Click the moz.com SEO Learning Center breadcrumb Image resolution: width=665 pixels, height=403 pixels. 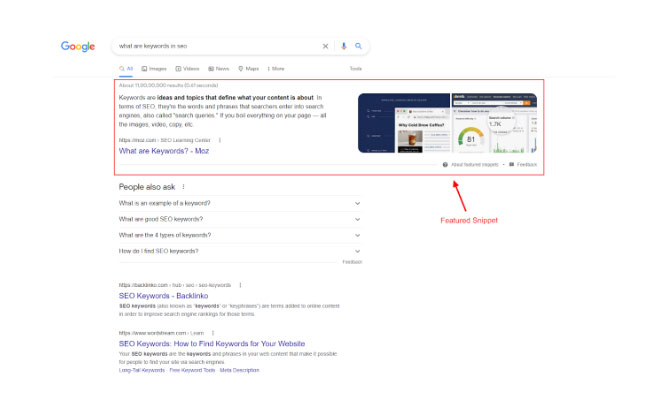[x=165, y=140]
